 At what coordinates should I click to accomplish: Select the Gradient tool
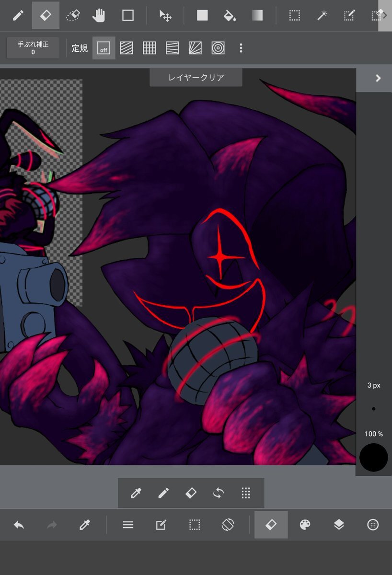point(257,15)
